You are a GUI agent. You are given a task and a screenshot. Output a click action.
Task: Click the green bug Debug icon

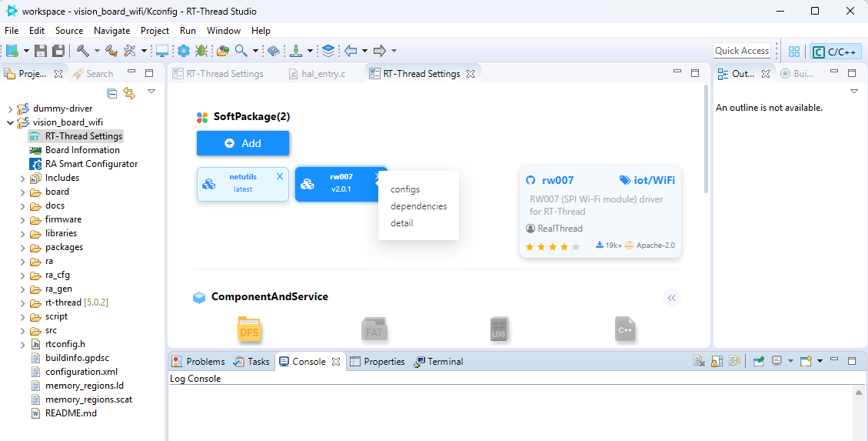[201, 51]
